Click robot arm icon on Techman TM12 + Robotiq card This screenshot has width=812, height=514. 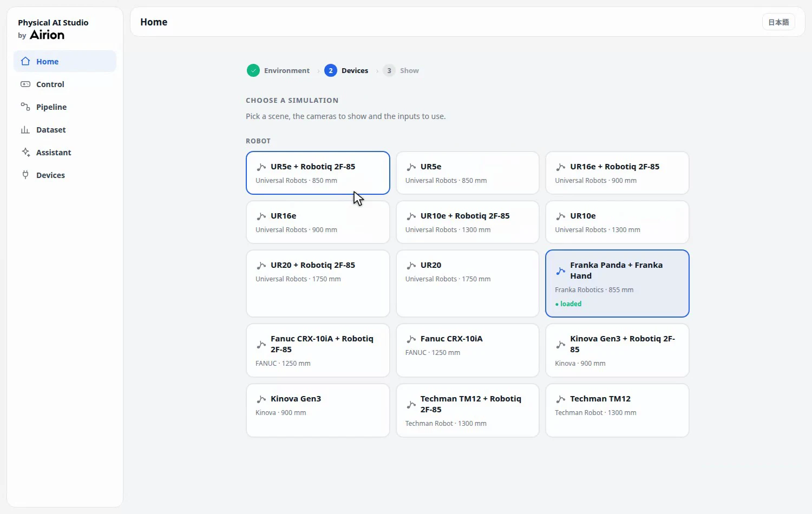[x=411, y=404]
